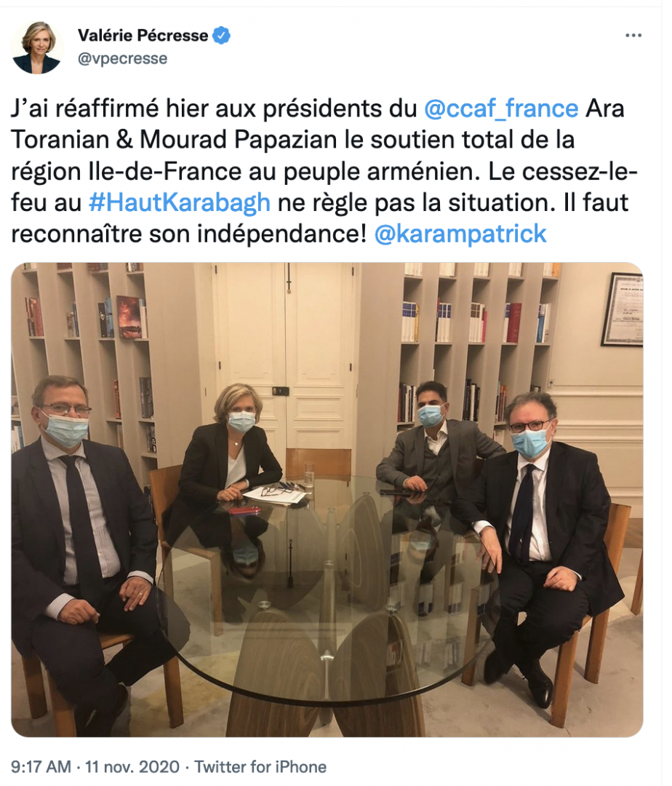Click the framed certificate in the photo

(623, 309)
